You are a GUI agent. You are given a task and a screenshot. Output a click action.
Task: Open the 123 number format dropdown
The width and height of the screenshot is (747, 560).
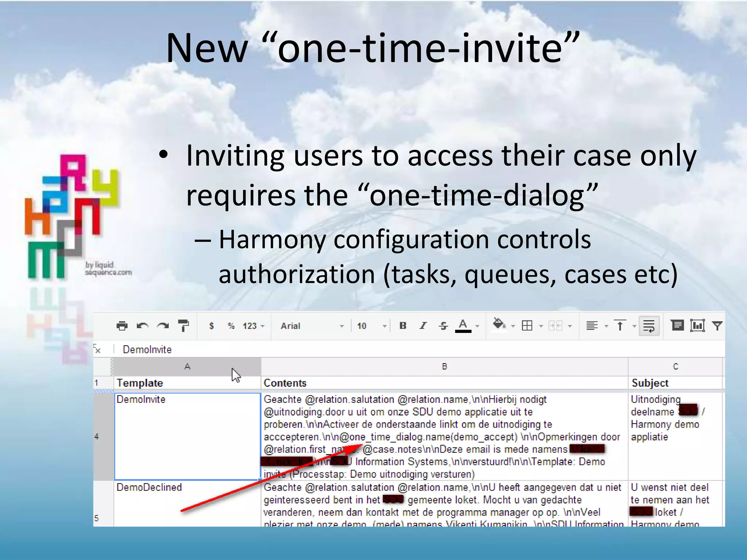click(253, 326)
